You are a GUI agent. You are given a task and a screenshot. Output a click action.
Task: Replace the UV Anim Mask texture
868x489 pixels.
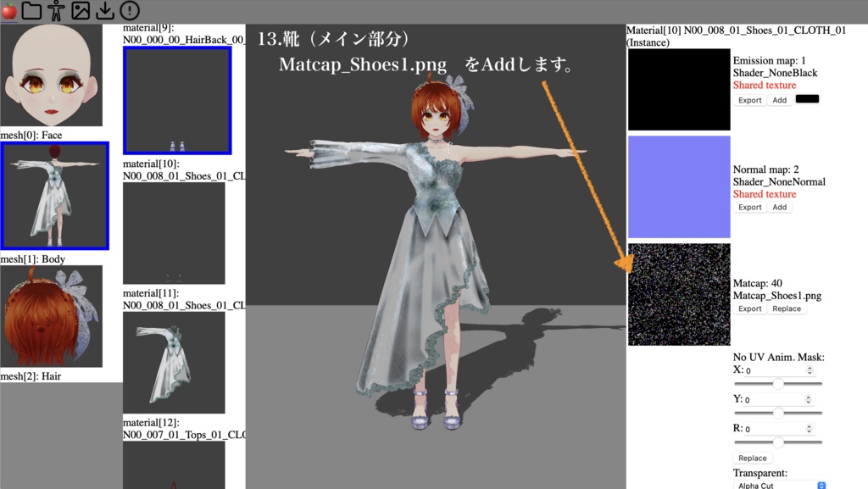tap(753, 458)
